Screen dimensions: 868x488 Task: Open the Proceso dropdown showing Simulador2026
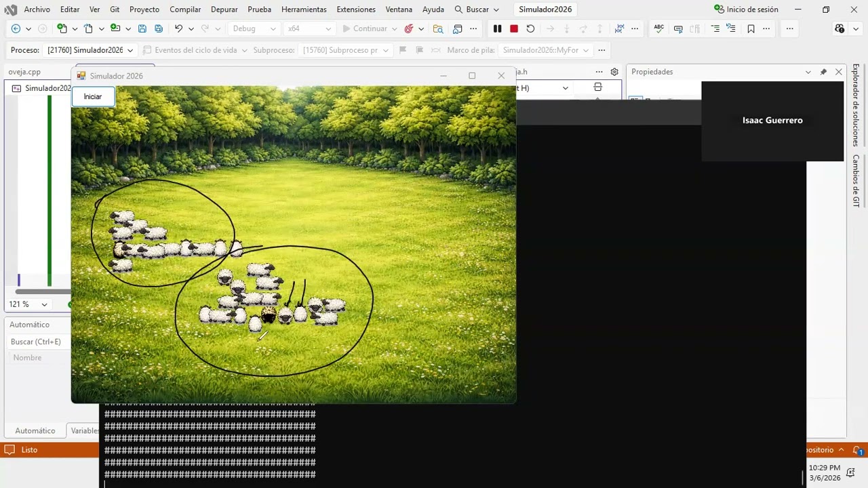pos(90,50)
